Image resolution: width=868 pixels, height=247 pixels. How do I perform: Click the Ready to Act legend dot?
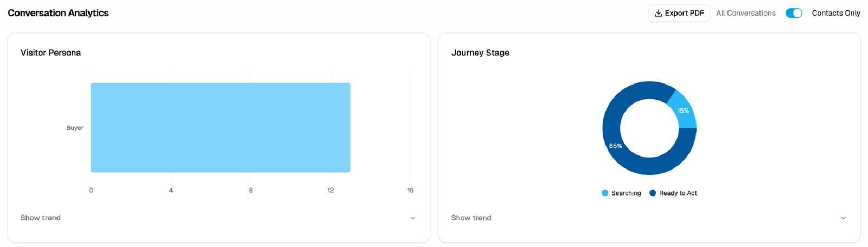click(x=653, y=193)
